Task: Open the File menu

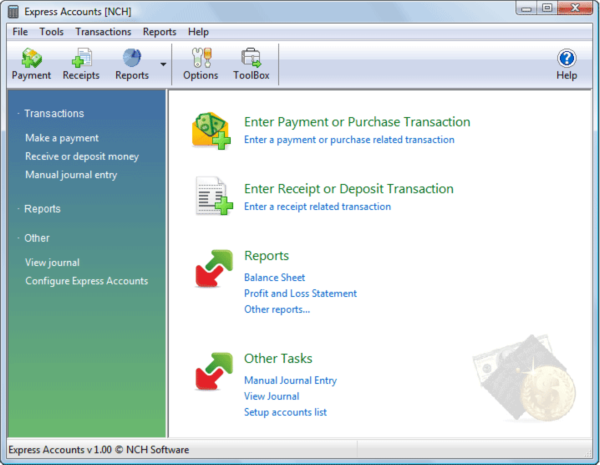Action: click(20, 32)
